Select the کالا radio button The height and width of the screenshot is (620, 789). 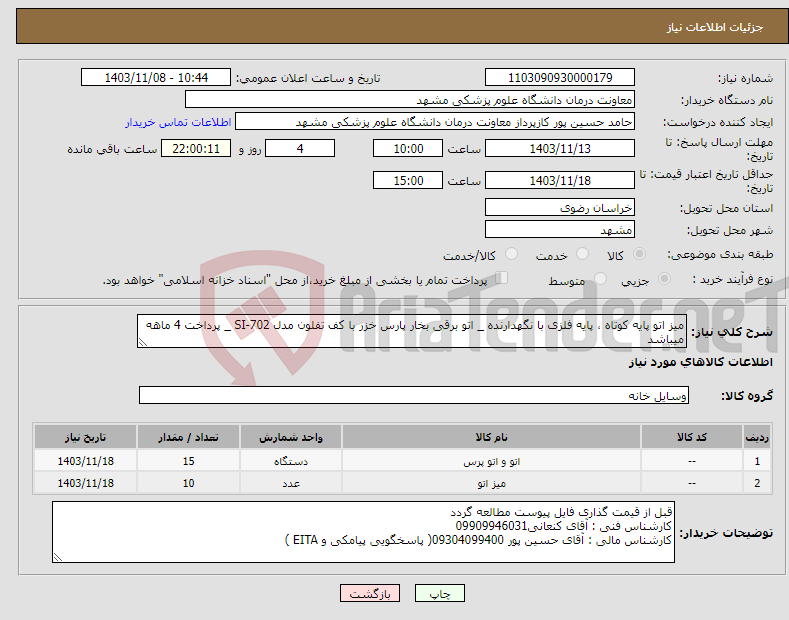pyautogui.click(x=639, y=254)
